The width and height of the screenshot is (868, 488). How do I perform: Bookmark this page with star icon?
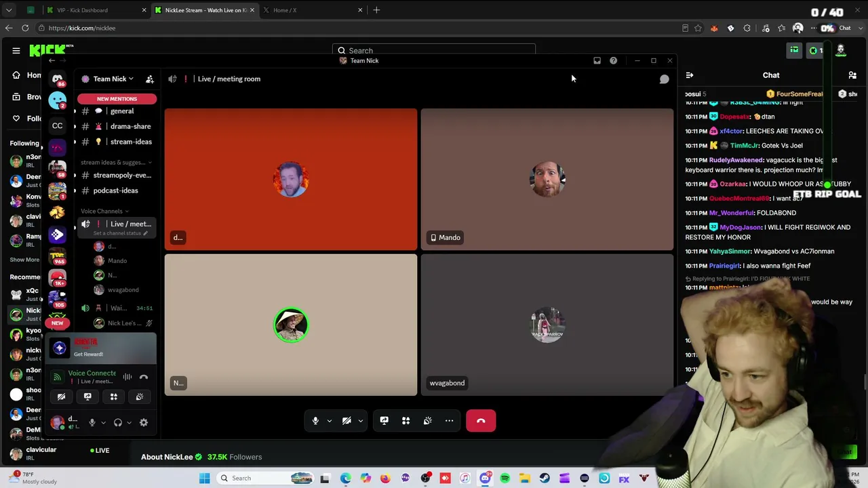click(x=698, y=28)
